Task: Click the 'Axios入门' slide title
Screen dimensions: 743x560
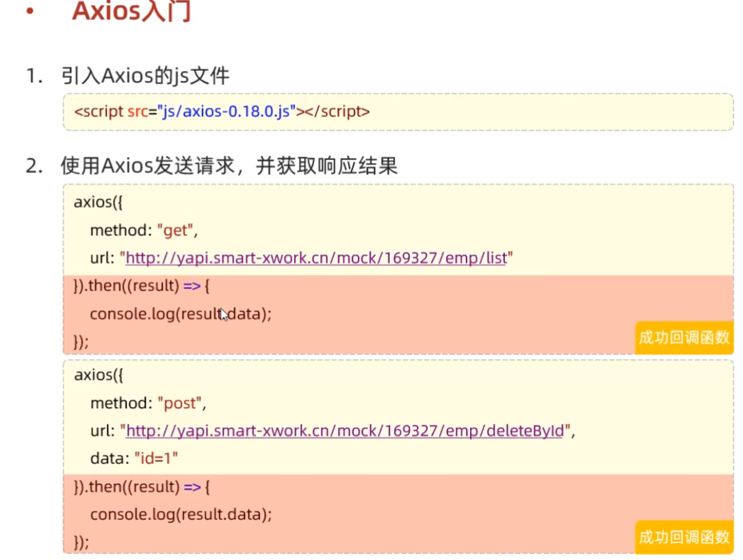Action: coord(132,12)
